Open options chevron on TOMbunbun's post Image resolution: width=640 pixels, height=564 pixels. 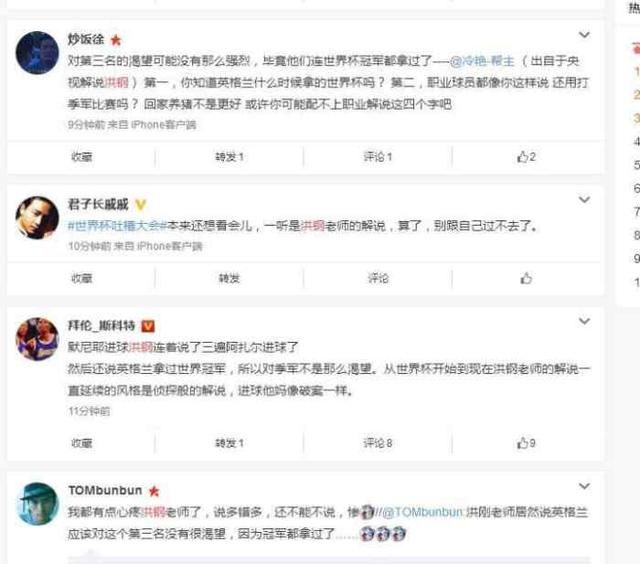(584, 486)
